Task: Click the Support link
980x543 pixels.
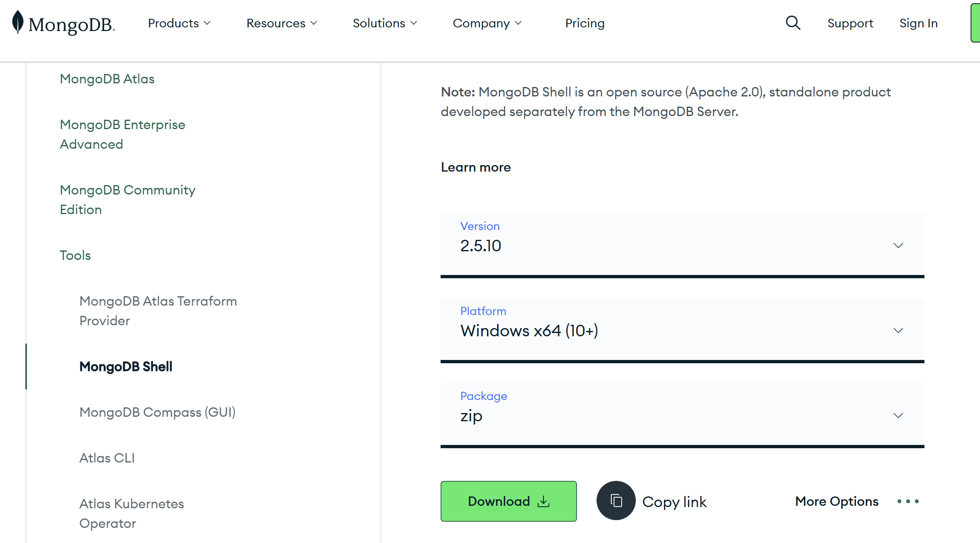Action: pyautogui.click(x=850, y=23)
